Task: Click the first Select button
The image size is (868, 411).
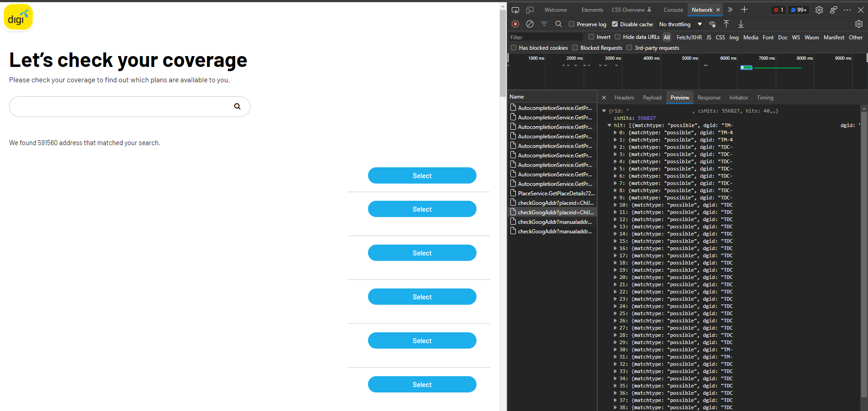Action: tap(422, 175)
